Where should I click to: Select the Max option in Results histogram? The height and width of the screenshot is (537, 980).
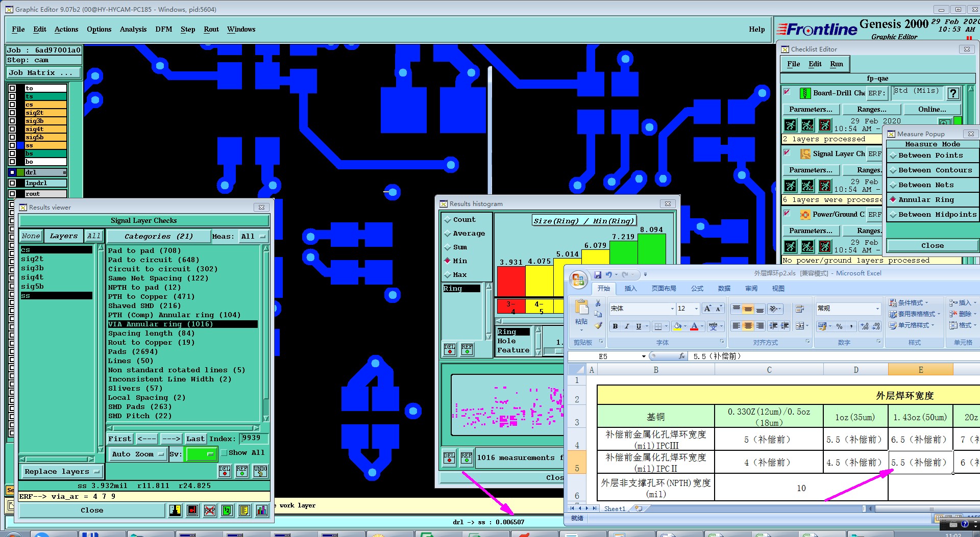[x=455, y=275]
